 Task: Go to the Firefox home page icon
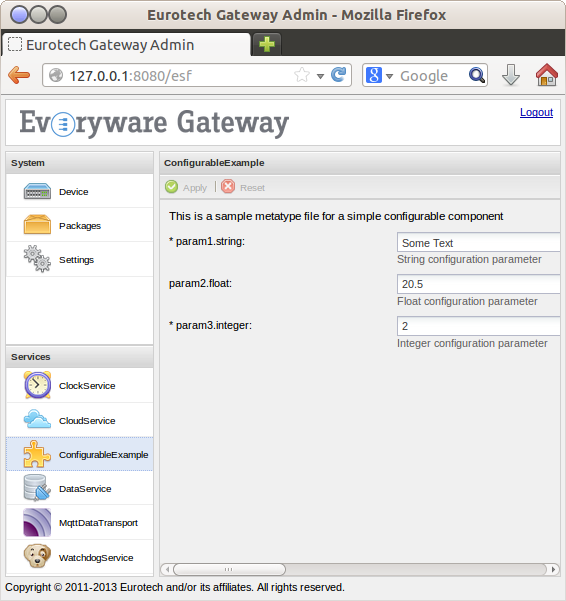[546, 75]
